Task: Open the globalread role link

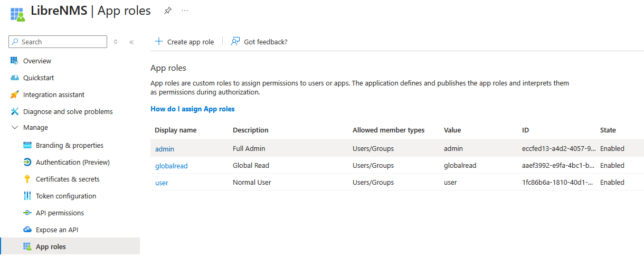Action: click(172, 166)
